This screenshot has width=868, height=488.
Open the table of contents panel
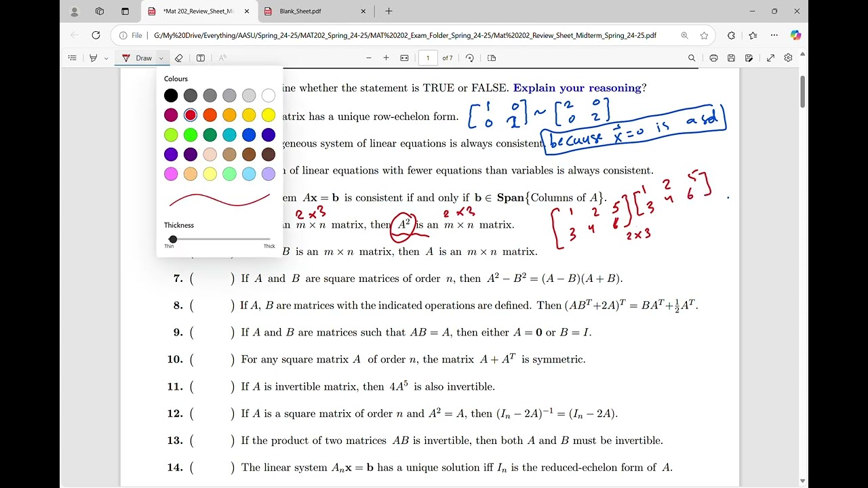73,58
